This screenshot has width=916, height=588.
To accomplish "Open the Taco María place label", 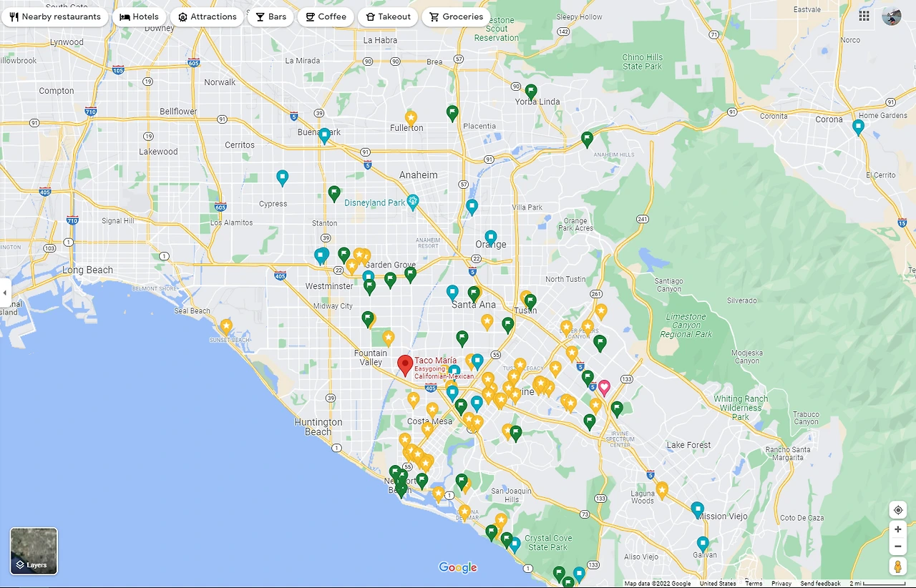I will click(436, 361).
